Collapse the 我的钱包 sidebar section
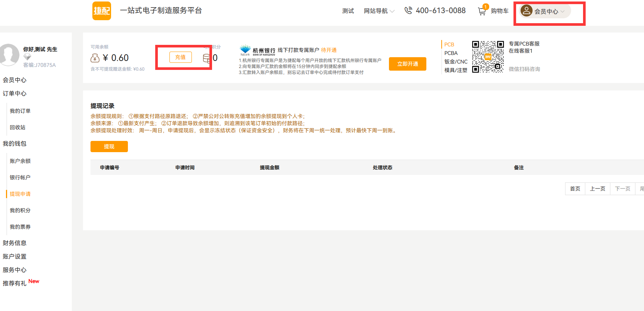The width and height of the screenshot is (644, 311). 15,144
